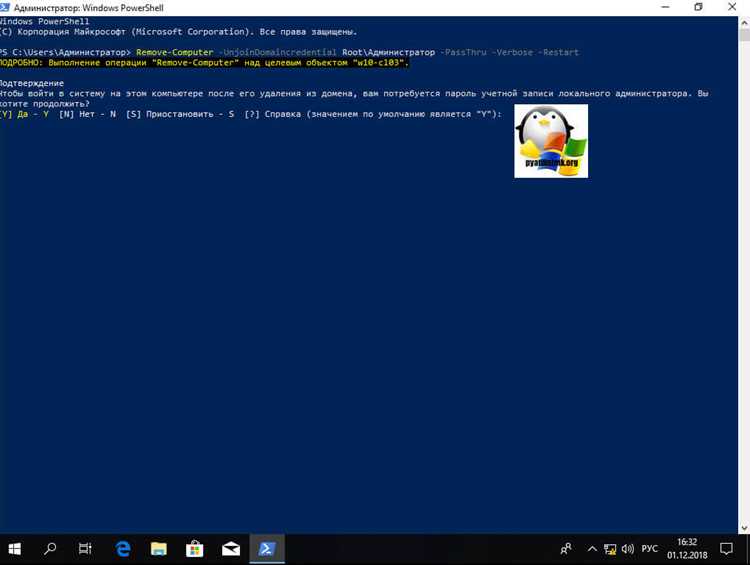
Task: Click scrollbar up arrow in console
Action: click(x=744, y=22)
